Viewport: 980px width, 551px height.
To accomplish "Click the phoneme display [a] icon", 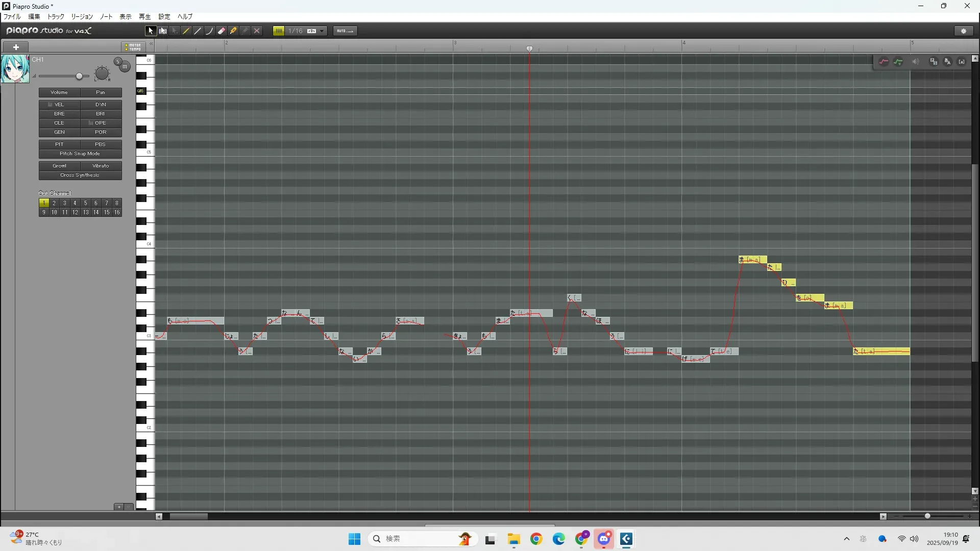I will tap(962, 62).
